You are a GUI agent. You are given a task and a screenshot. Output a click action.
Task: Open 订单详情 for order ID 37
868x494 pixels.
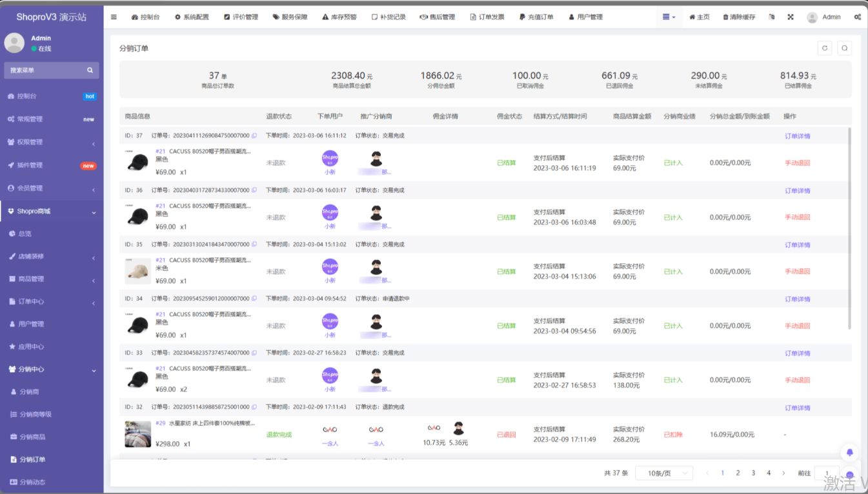click(x=798, y=136)
